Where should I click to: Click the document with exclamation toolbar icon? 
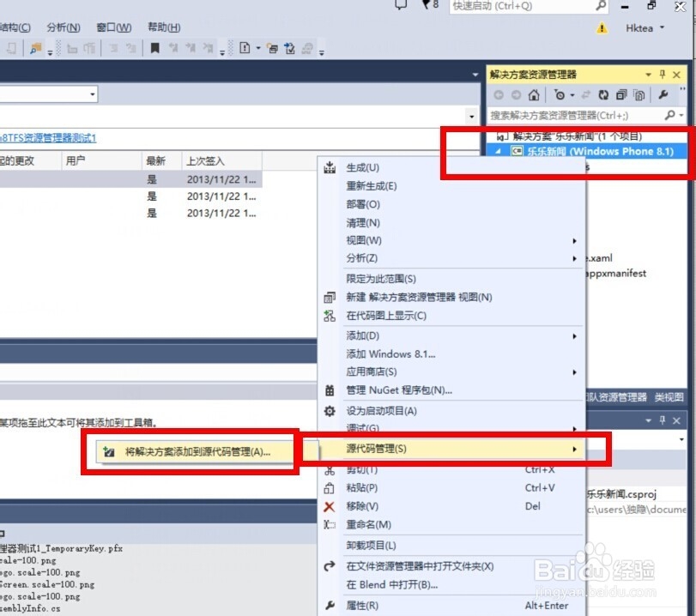pyautogui.click(x=245, y=48)
